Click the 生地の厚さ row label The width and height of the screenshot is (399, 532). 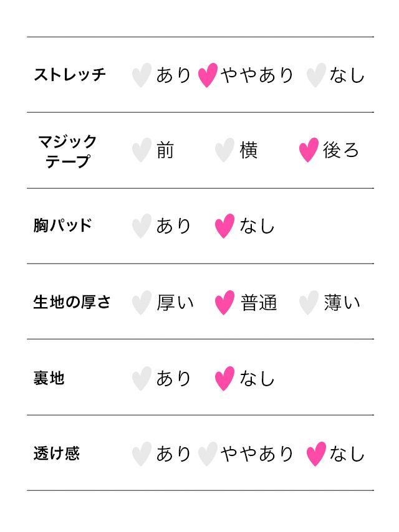[x=72, y=302]
